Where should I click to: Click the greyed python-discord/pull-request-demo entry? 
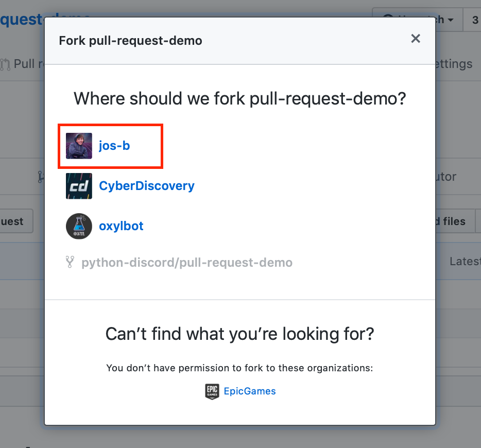click(x=187, y=263)
